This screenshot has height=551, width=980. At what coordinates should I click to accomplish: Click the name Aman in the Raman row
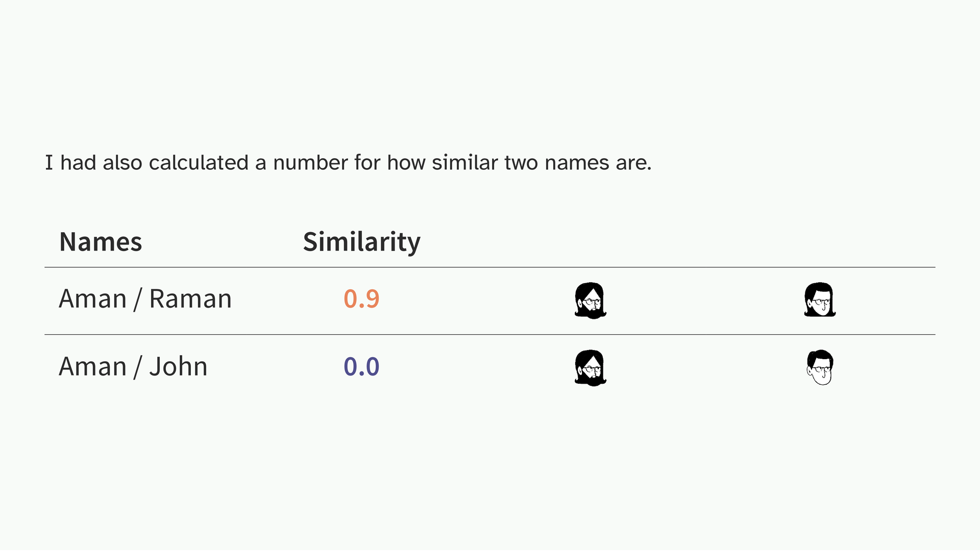tap(92, 299)
